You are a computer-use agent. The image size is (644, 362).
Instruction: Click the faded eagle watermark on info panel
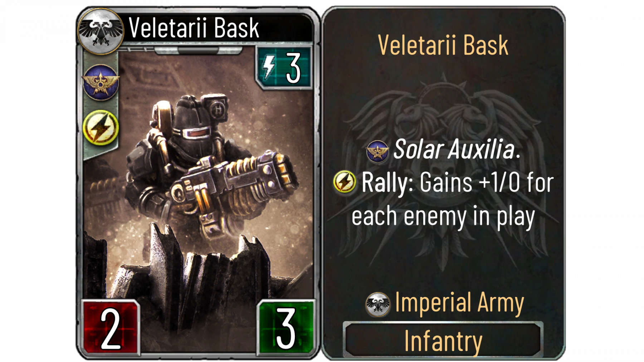tap(443, 172)
